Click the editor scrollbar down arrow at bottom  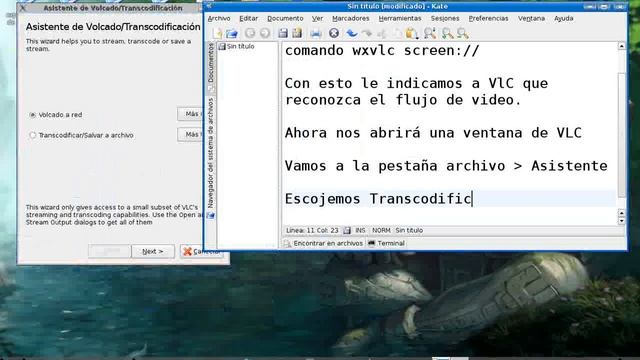coord(621,221)
